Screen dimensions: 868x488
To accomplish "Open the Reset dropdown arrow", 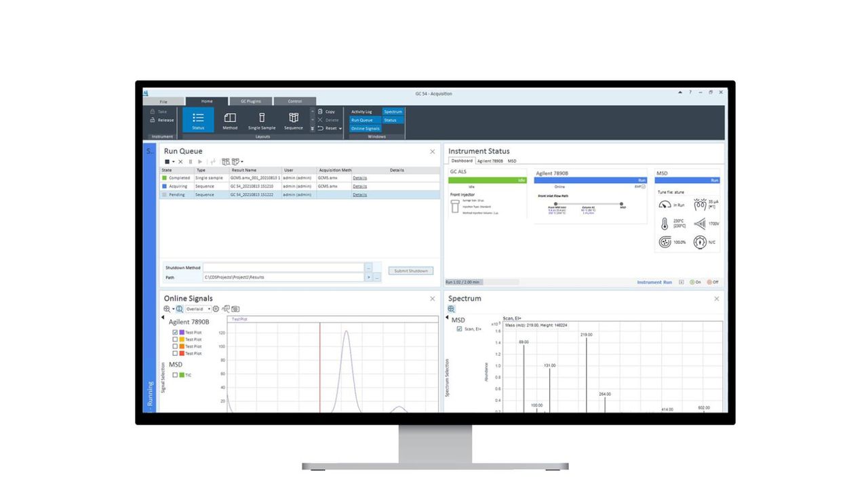I will (x=340, y=128).
